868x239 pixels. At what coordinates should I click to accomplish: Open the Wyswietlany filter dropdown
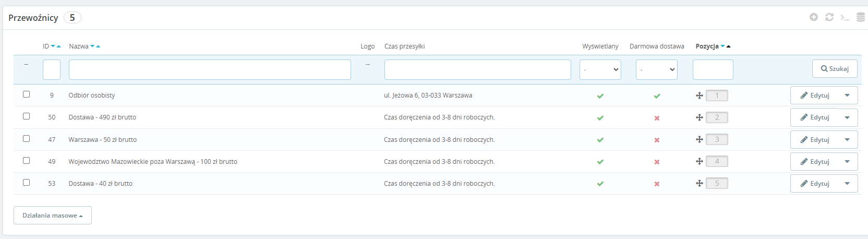[600, 69]
